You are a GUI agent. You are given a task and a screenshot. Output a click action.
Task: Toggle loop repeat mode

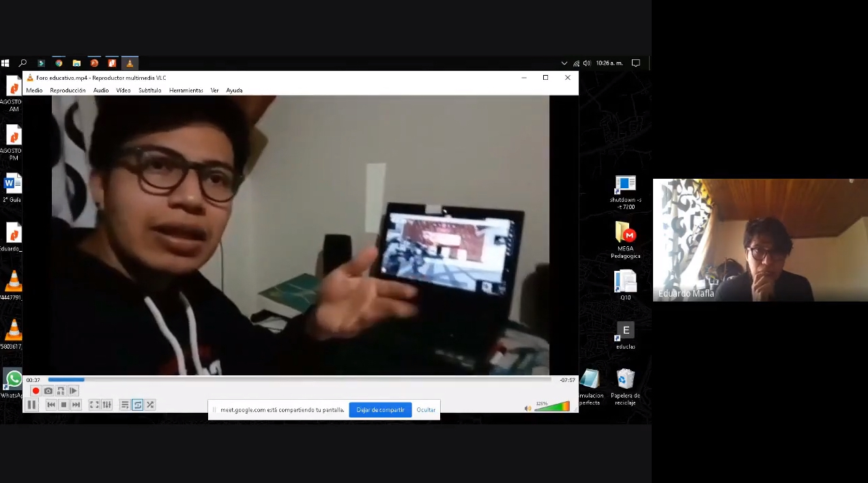137,405
